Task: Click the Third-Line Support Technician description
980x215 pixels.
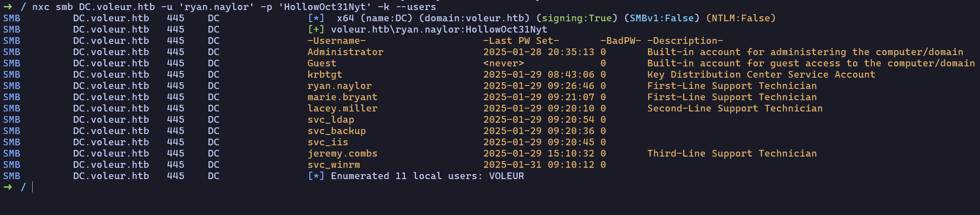Action: pos(732,154)
